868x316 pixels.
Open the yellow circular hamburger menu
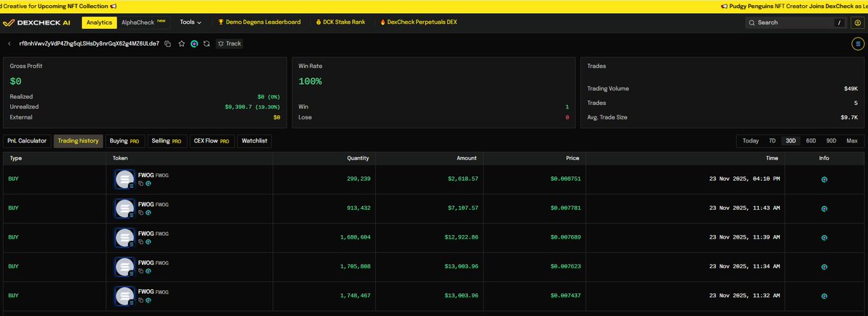[x=858, y=43]
